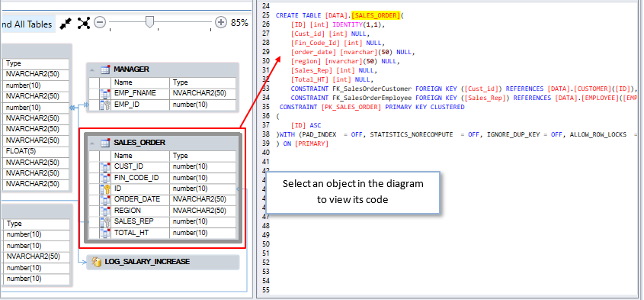Click the CUST_ID column icon

[x=105, y=166]
